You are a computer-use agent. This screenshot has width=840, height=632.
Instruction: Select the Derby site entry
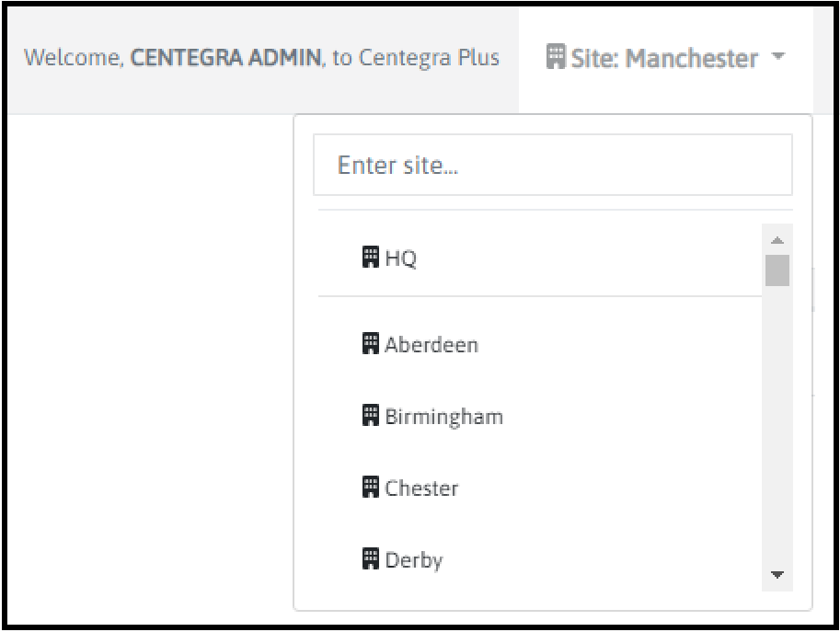tap(414, 559)
